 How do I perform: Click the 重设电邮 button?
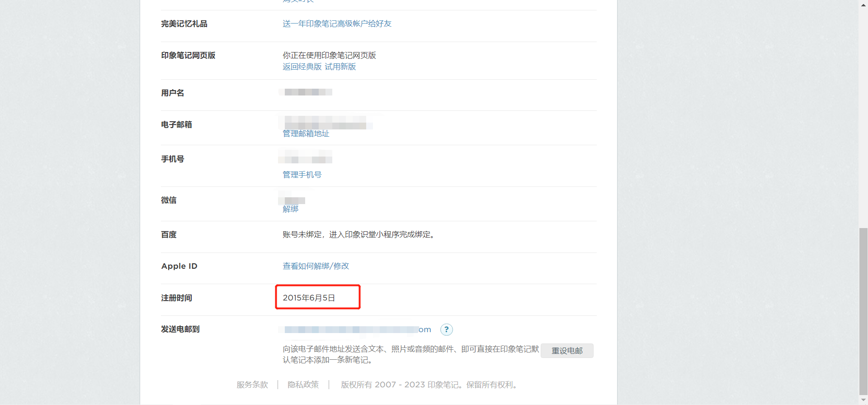point(567,351)
